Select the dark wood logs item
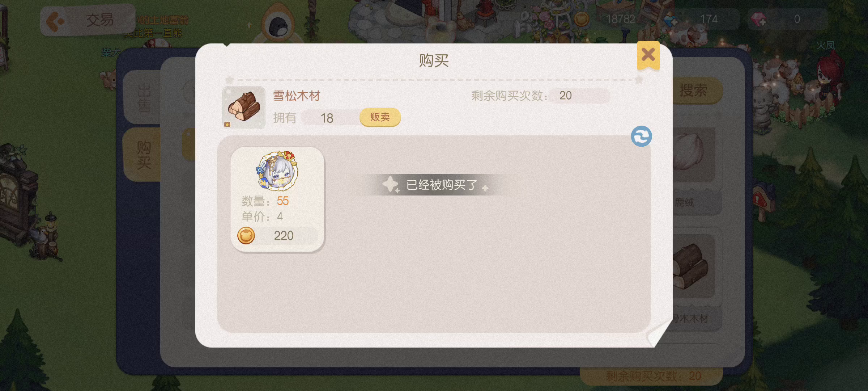 [x=694, y=266]
